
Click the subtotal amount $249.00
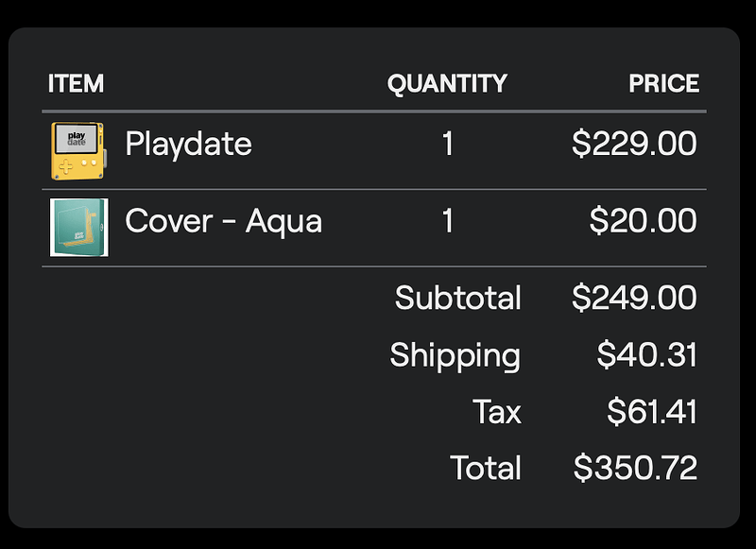pyautogui.click(x=634, y=299)
